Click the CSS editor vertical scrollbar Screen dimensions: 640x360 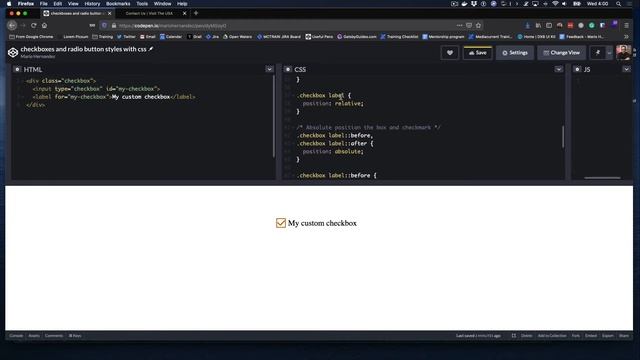coord(563,137)
